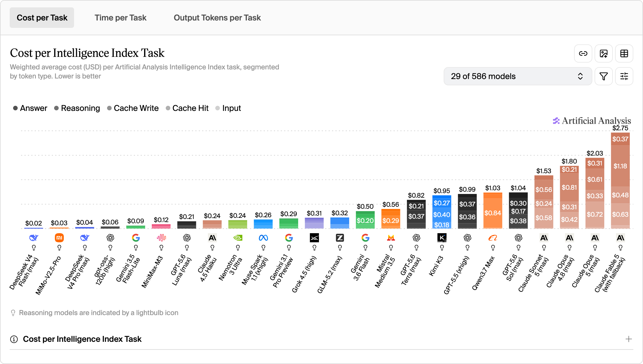Click the Claude Sonnet 5 (max) axis label
This screenshot has height=364, width=643.
pyautogui.click(x=533, y=273)
